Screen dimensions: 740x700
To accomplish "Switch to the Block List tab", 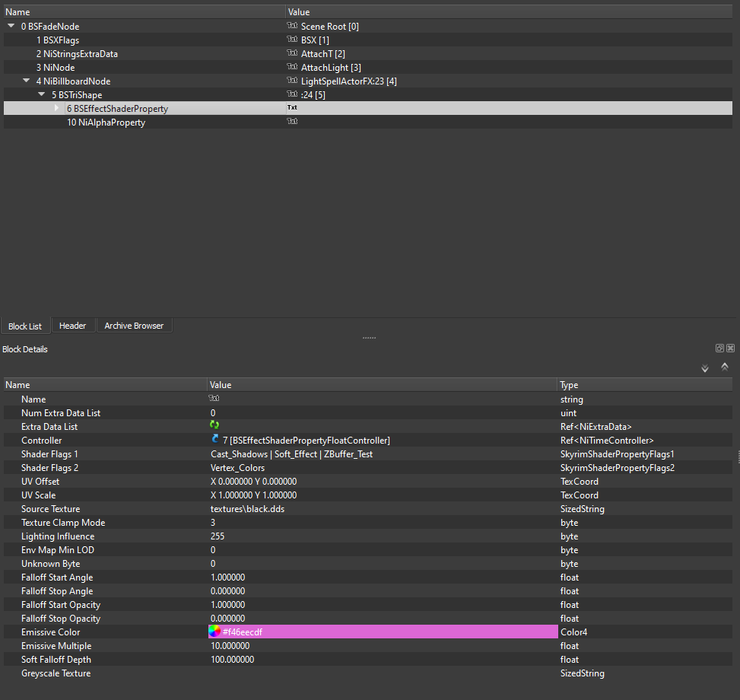I will point(25,326).
